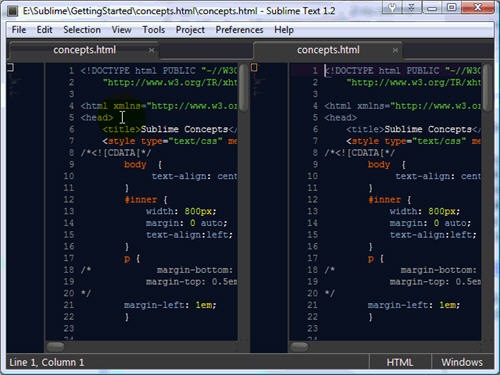
Task: Click the '<style type' line in right pane
Action: point(414,141)
